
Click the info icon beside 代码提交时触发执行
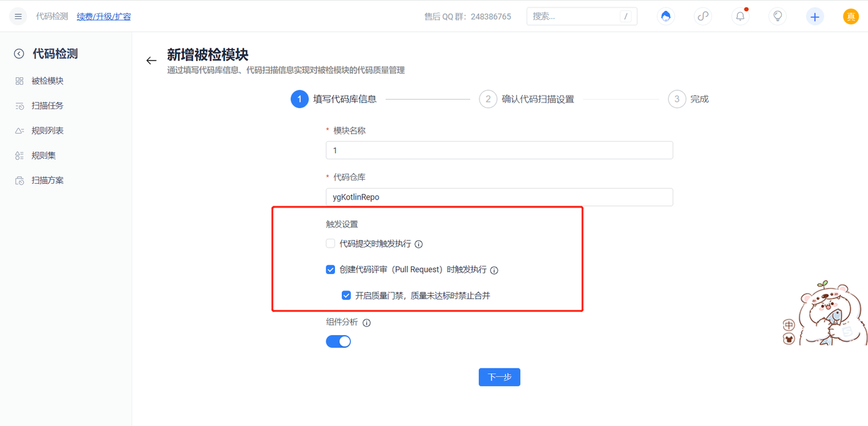[x=418, y=244]
